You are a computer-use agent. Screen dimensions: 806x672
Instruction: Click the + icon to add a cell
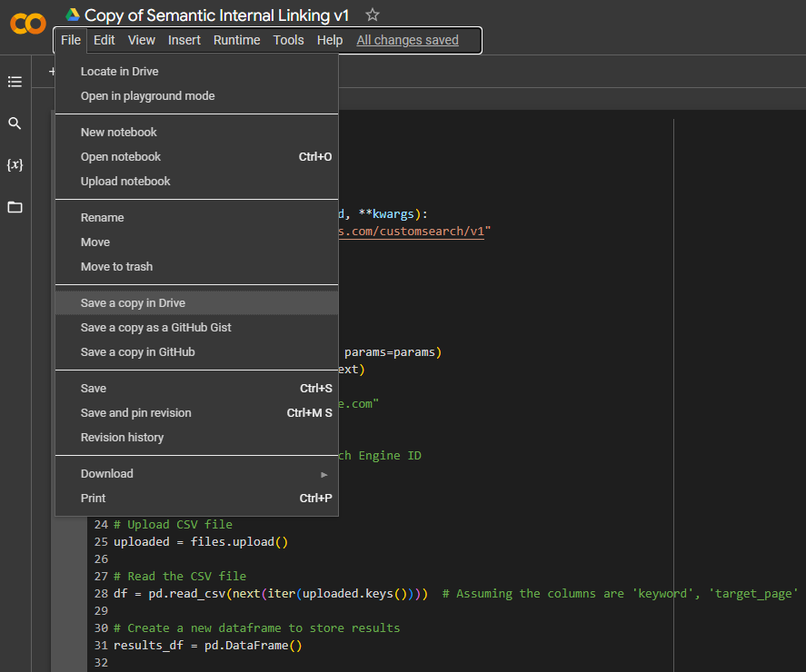52,70
